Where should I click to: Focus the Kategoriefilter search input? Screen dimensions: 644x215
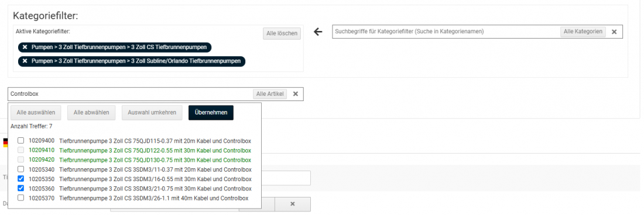tap(446, 32)
